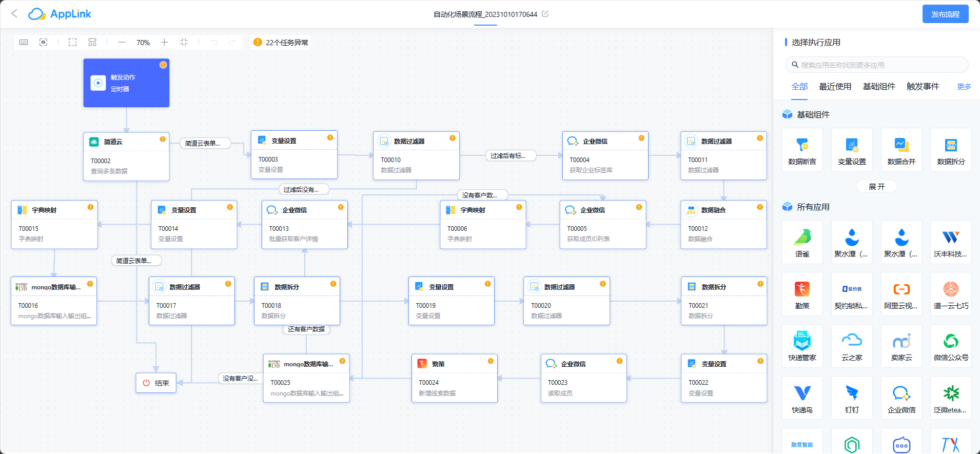Viewport: 980px width, 454px height.
Task: Select the 触发动作 定时器 trigger node
Action: (x=126, y=83)
